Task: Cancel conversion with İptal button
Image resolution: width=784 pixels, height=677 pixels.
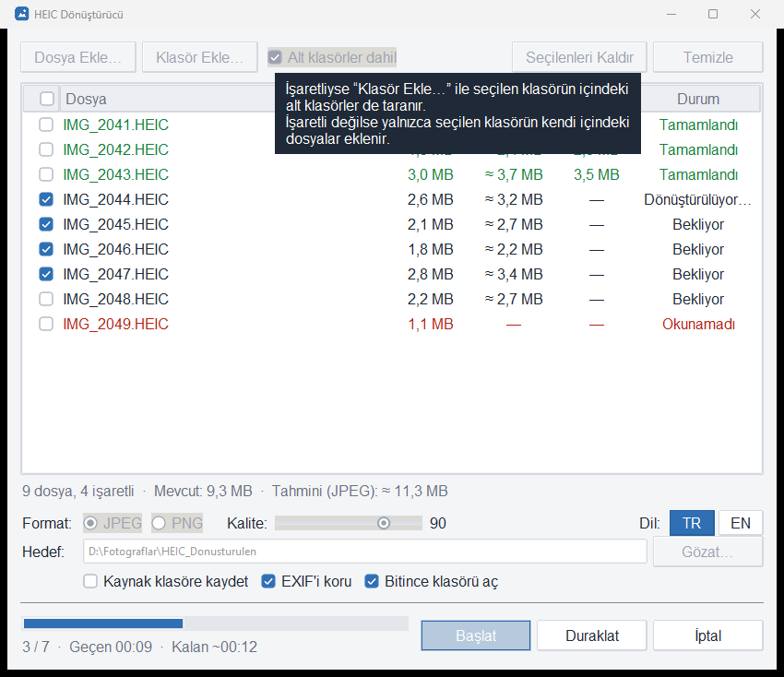Action: pos(708,635)
